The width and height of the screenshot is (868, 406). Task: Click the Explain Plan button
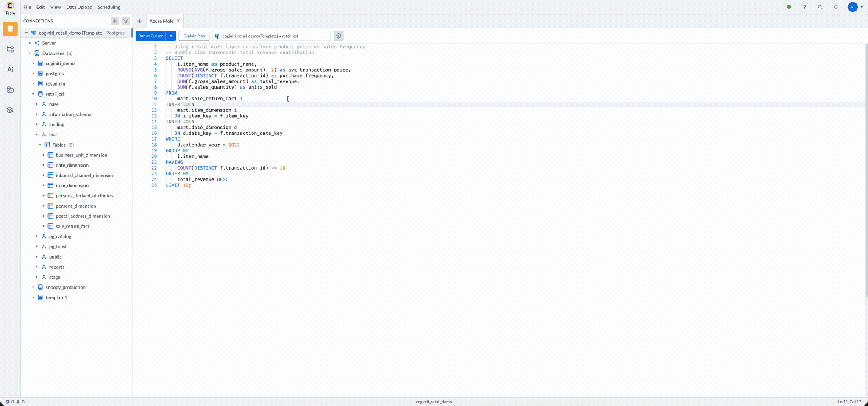[194, 36]
